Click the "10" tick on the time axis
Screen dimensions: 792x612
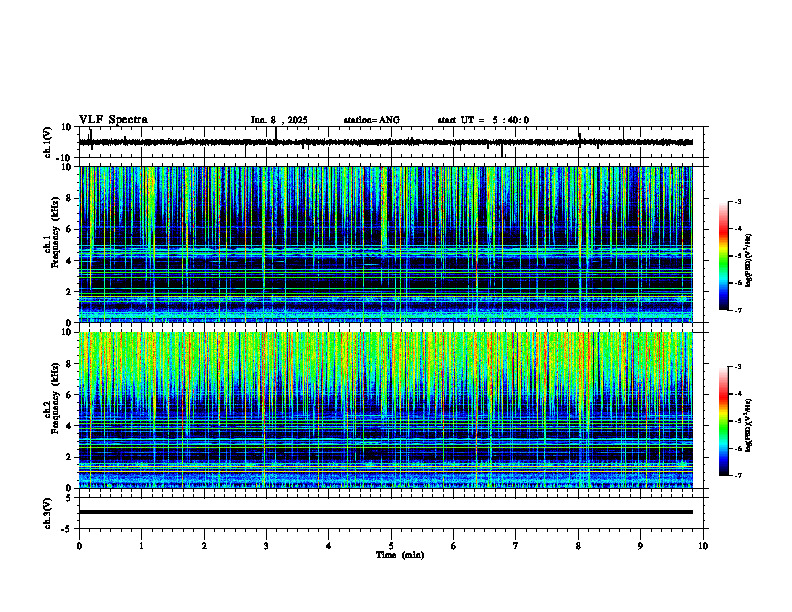[703, 546]
